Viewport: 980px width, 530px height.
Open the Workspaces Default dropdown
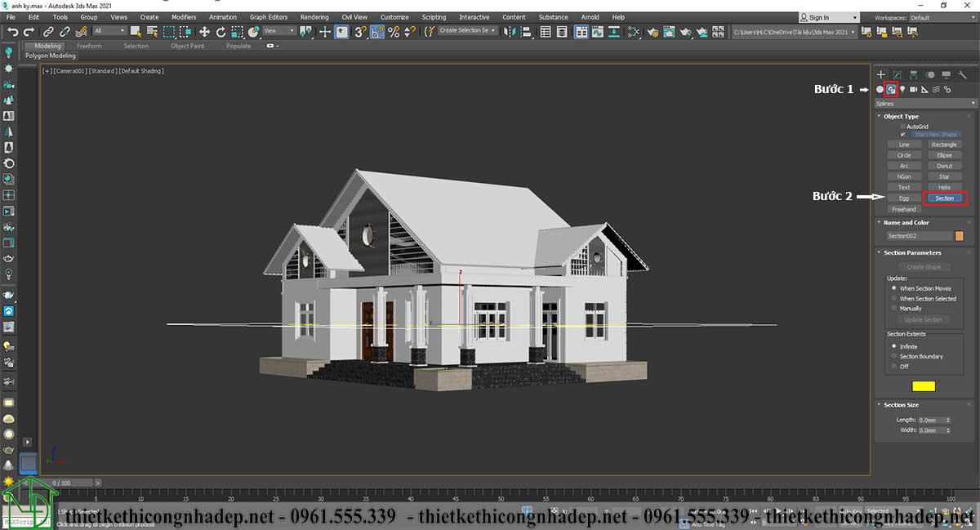pyautogui.click(x=942, y=17)
